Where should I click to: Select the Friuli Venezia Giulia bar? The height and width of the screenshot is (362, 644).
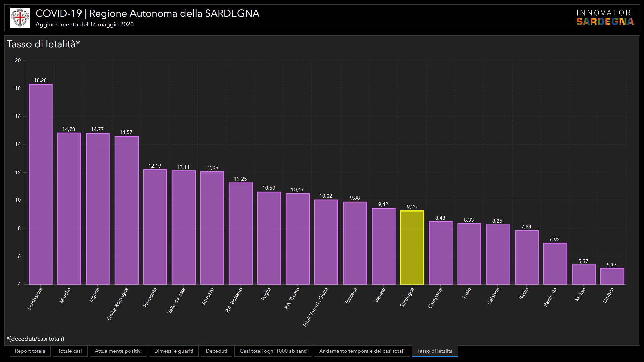point(326,242)
